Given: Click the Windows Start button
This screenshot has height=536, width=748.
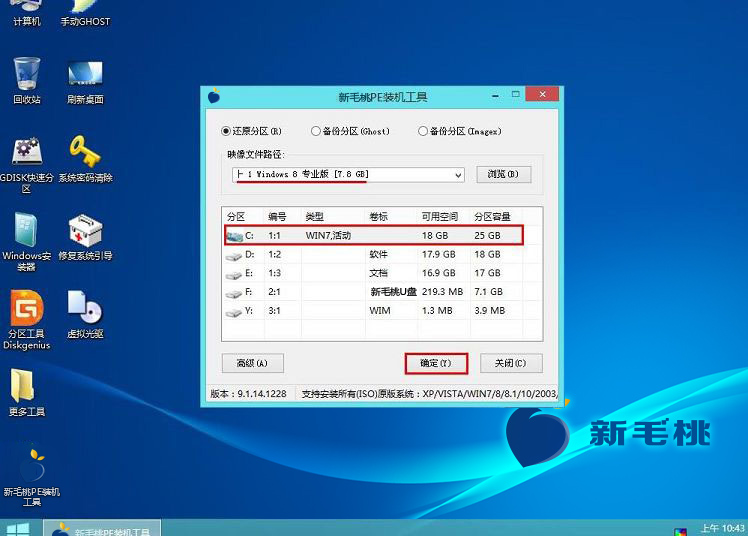Looking at the screenshot, I should 18,528.
